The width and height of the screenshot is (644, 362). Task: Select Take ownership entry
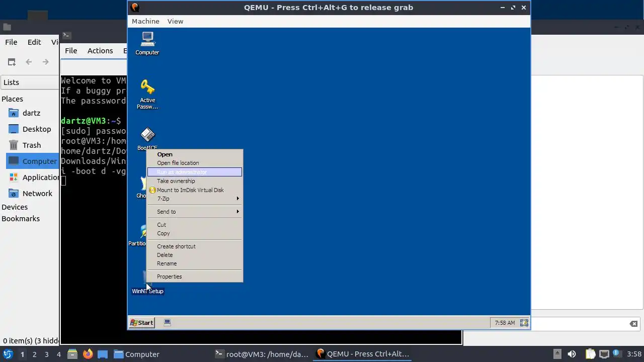pyautogui.click(x=195, y=181)
